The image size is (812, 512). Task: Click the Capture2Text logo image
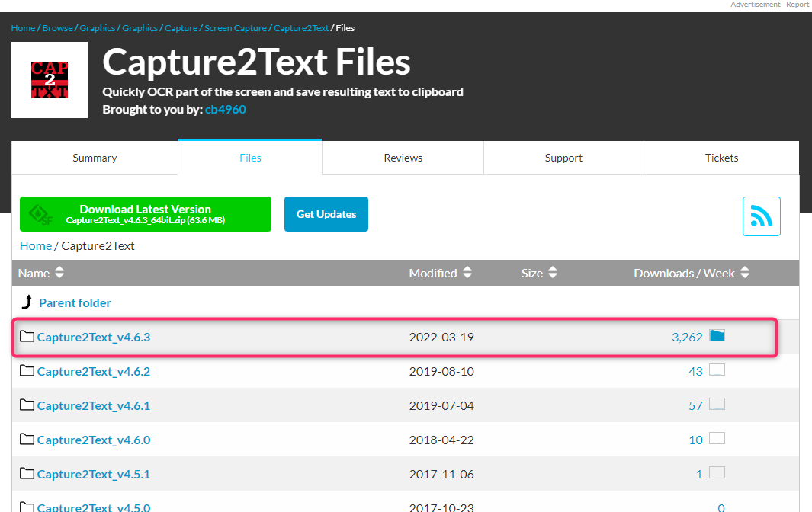[50, 80]
